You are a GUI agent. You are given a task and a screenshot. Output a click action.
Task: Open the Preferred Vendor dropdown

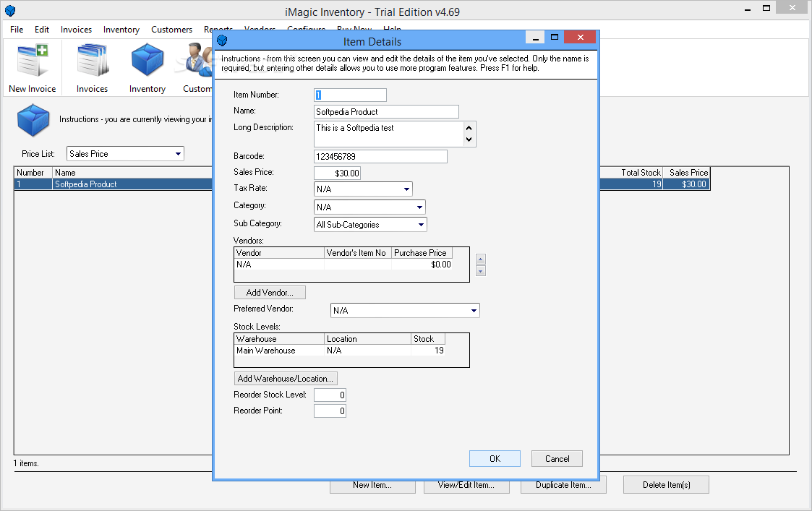pyautogui.click(x=474, y=311)
